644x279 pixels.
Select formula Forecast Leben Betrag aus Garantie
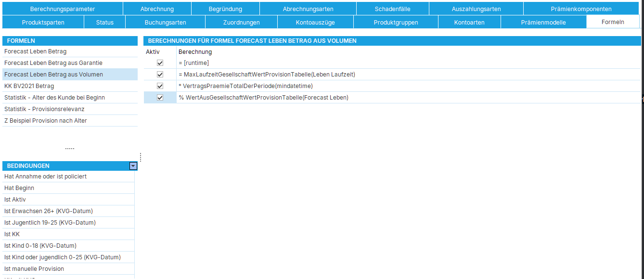point(53,63)
